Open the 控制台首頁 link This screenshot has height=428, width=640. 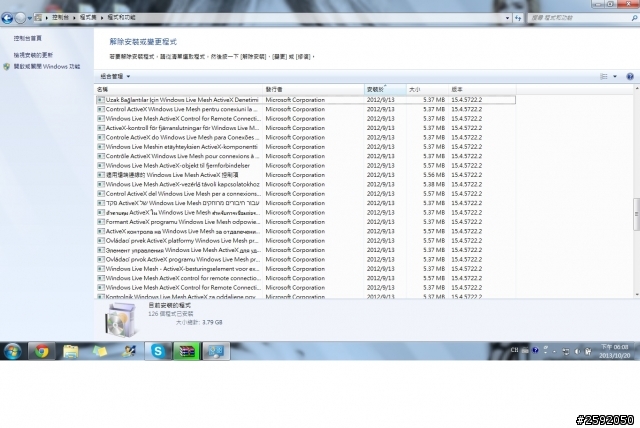[x=27, y=38]
